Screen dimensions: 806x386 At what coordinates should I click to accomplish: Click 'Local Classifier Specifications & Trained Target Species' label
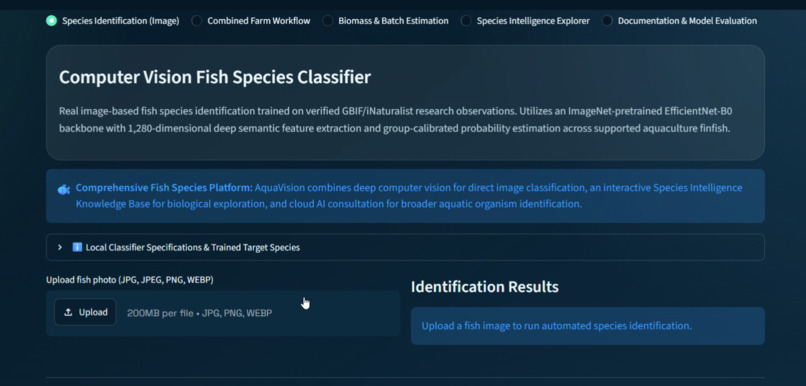point(193,247)
